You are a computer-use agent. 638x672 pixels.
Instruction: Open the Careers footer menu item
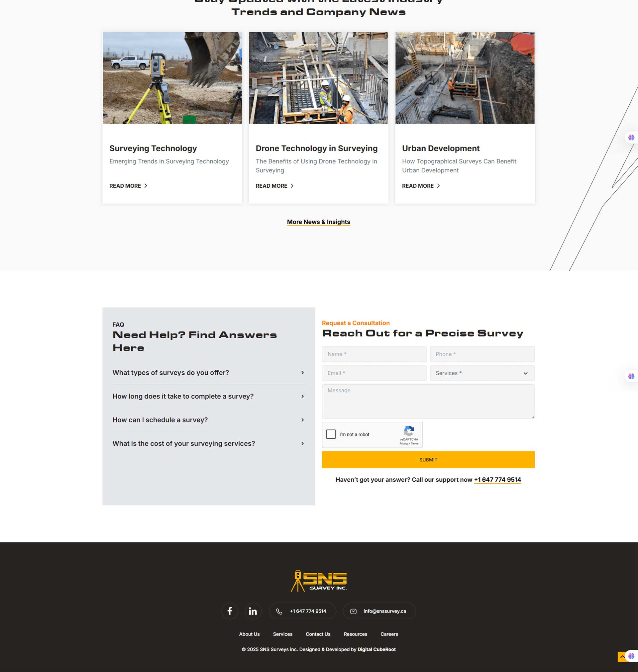(389, 634)
